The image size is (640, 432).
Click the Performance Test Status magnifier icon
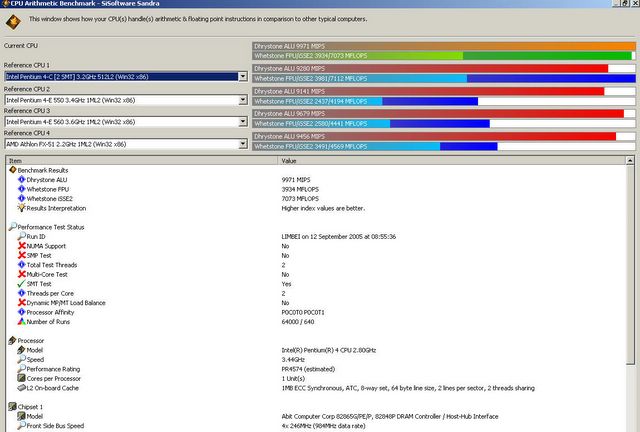[x=13, y=226]
